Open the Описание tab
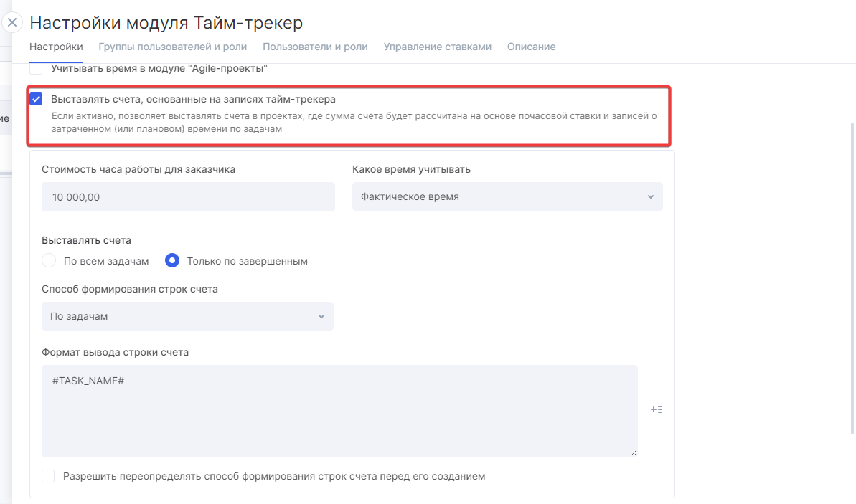 [531, 47]
